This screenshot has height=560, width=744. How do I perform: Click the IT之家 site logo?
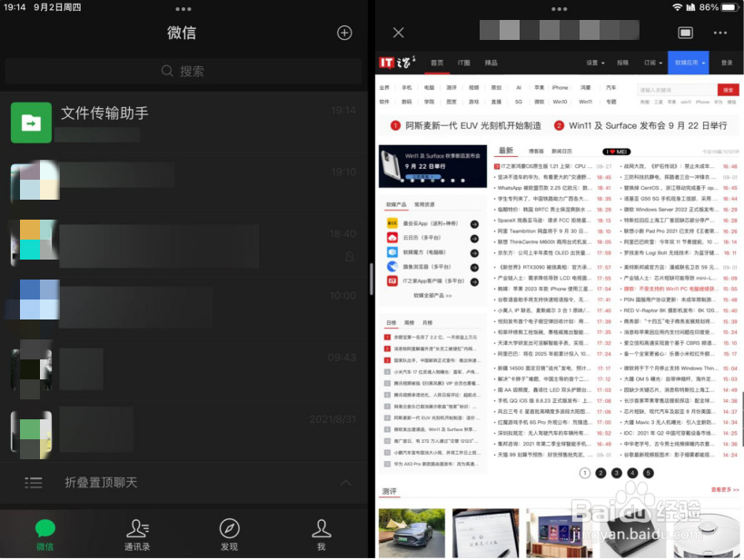tap(393, 64)
